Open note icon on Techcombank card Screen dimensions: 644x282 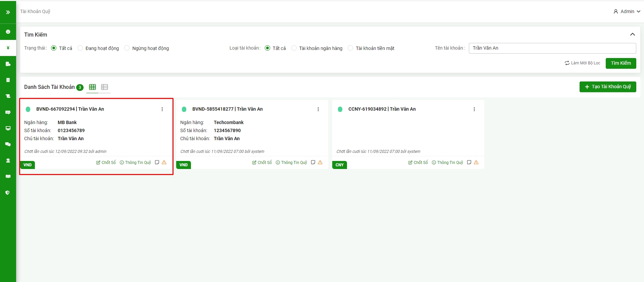313,162
